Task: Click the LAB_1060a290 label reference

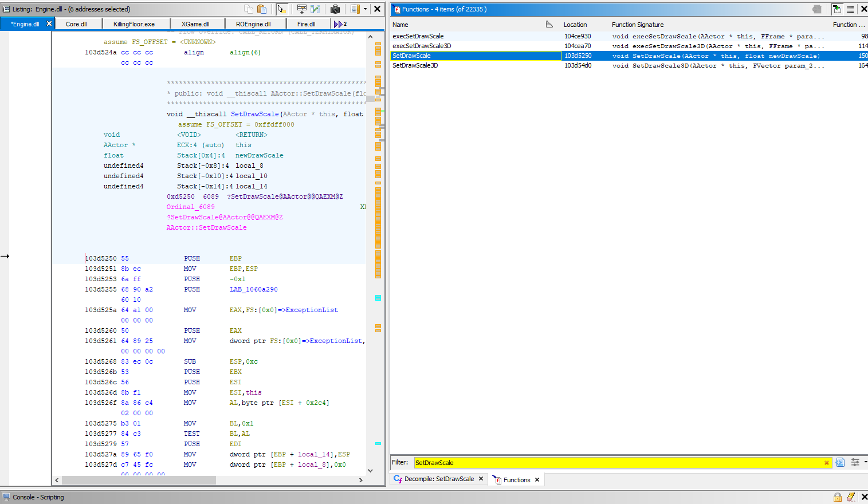Action: 253,289
